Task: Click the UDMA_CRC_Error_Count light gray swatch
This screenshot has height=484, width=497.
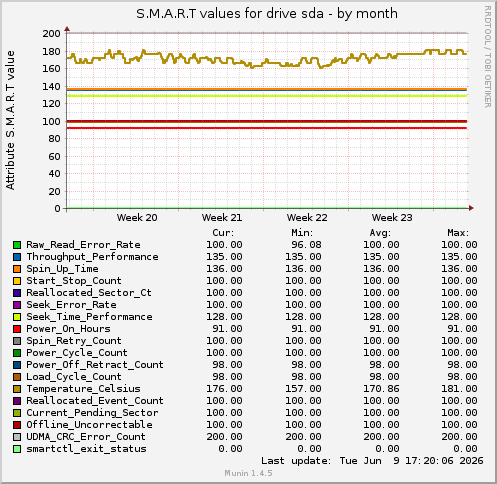Action: (x=17, y=437)
